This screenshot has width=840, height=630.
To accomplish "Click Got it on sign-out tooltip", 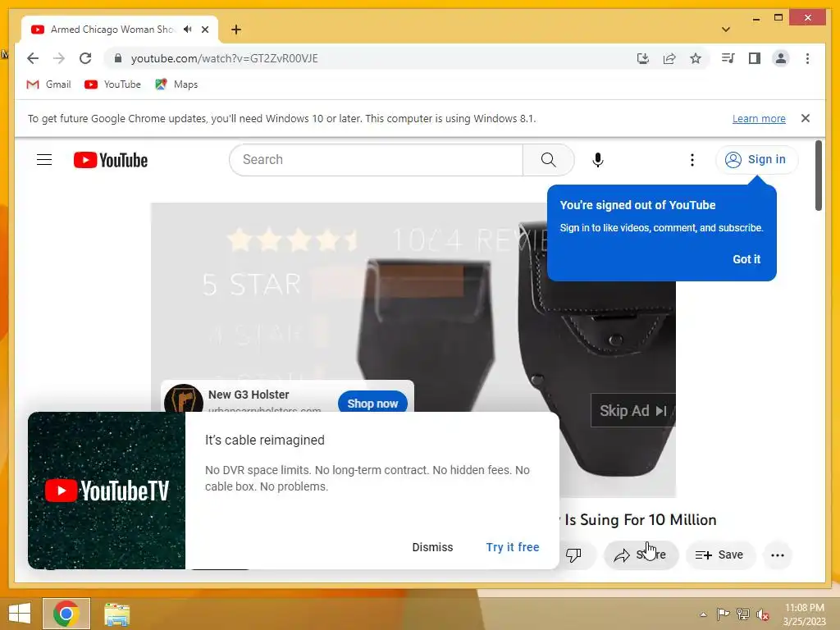I will 746,259.
